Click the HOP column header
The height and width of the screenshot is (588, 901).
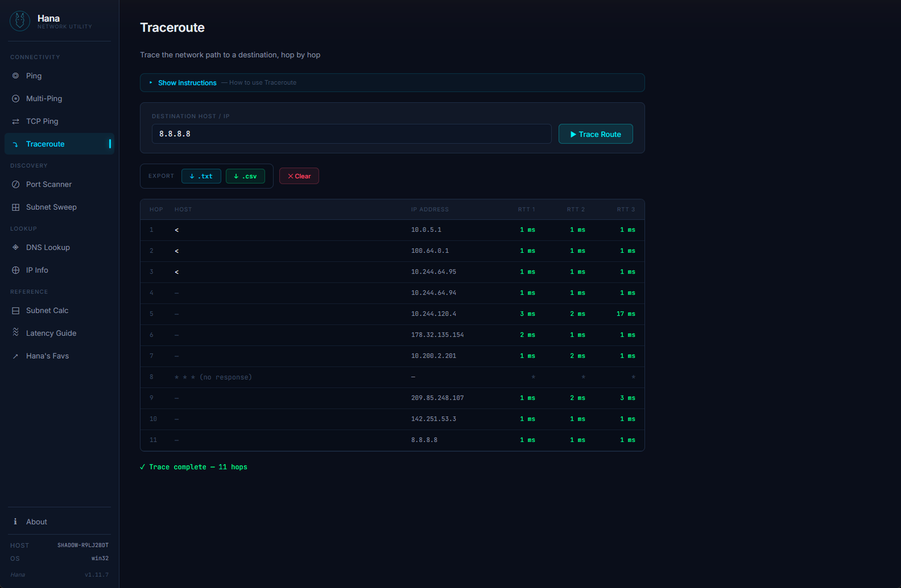coord(156,209)
